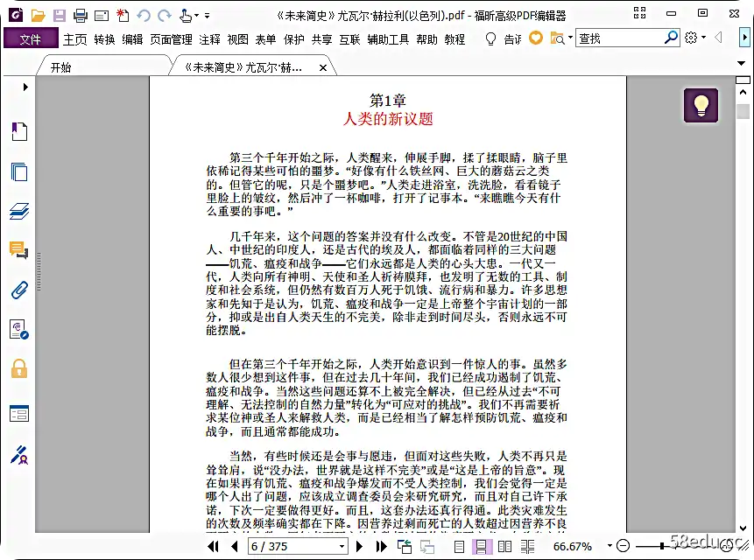Viewport: 754px width, 560px height.
Task: Click the email document icon
Action: (102, 16)
